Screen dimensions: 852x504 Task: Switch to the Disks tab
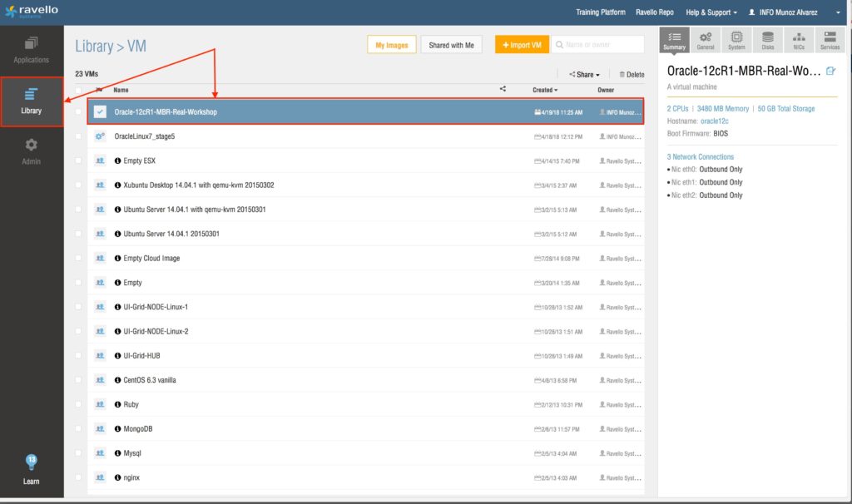[x=767, y=41]
